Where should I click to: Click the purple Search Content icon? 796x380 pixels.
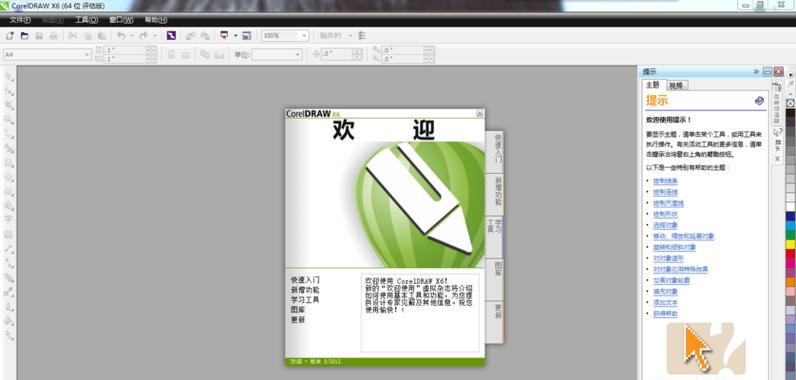(x=171, y=36)
